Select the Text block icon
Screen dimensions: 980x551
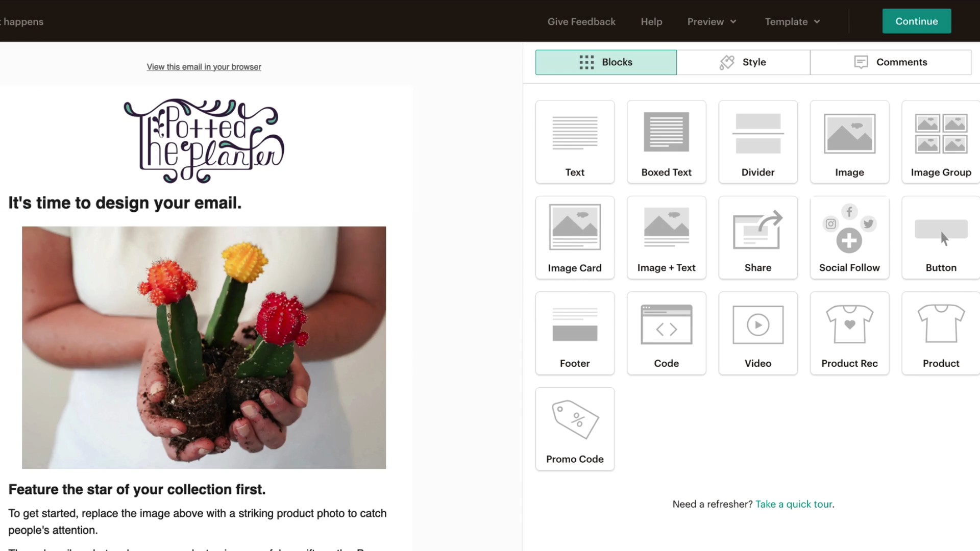point(575,142)
